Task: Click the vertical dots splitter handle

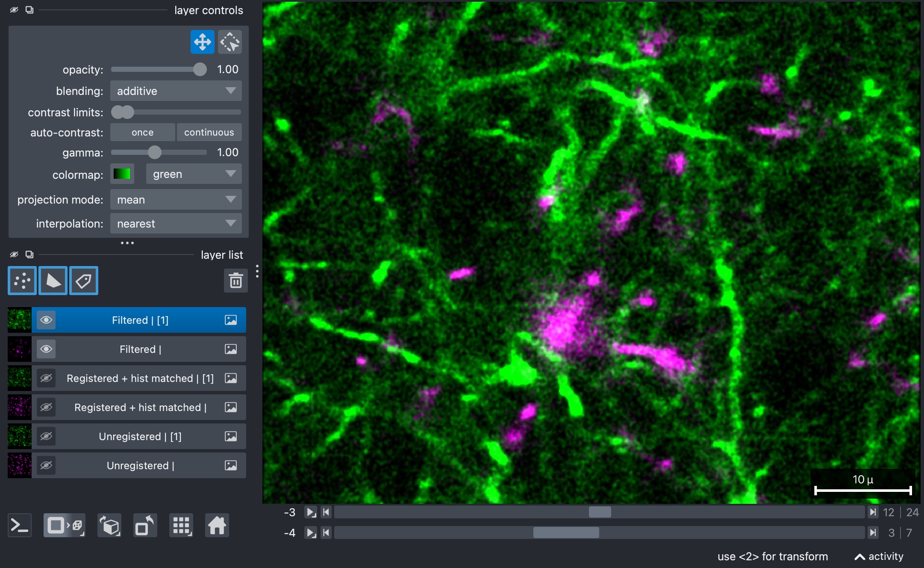Action: pos(257,271)
